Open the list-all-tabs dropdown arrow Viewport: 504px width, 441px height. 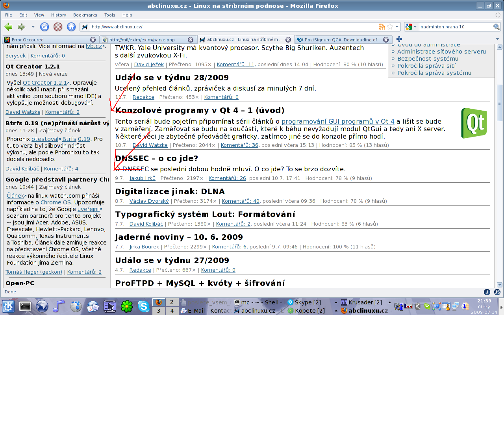coord(497,39)
